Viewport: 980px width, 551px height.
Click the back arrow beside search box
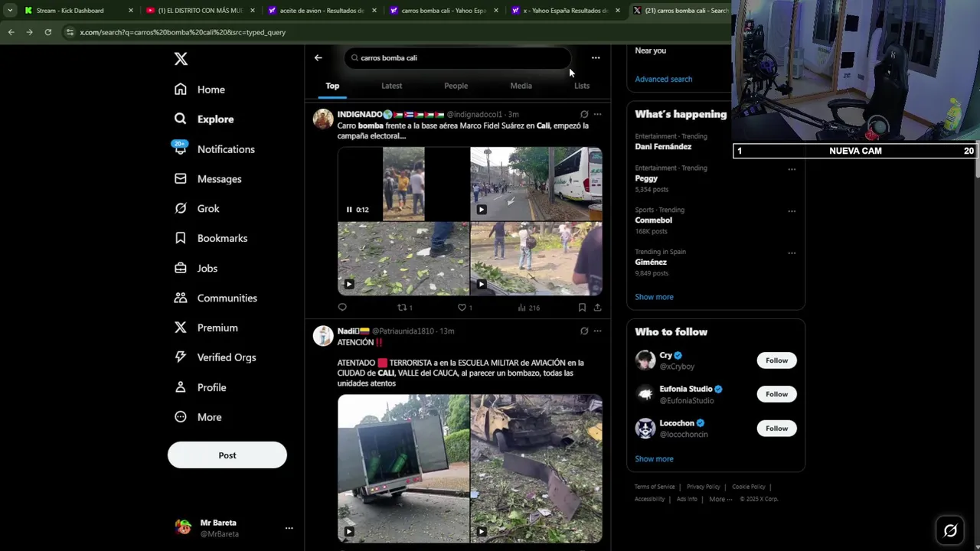click(x=318, y=57)
